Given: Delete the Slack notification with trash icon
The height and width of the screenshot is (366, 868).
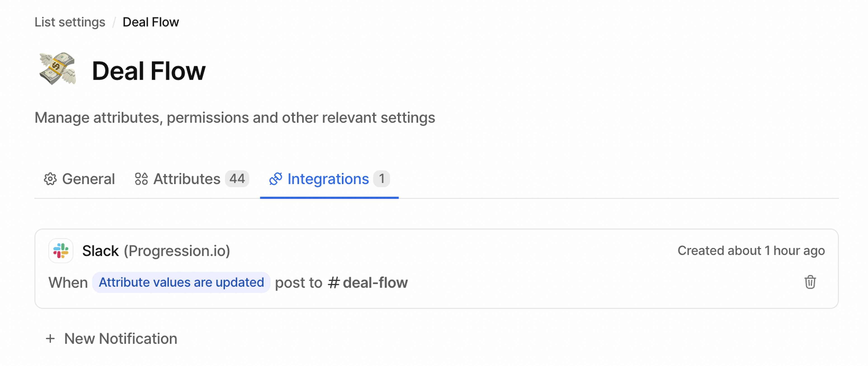Looking at the screenshot, I should coord(810,282).
